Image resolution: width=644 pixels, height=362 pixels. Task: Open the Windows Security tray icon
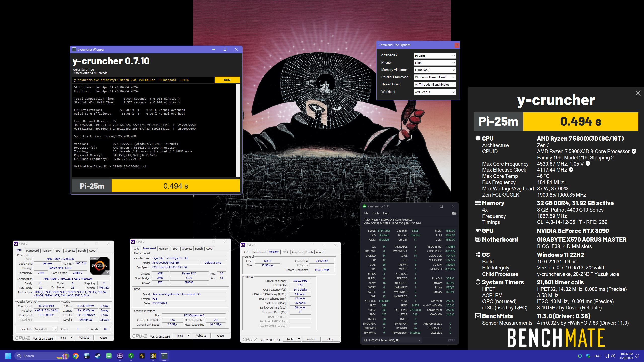pos(588,356)
